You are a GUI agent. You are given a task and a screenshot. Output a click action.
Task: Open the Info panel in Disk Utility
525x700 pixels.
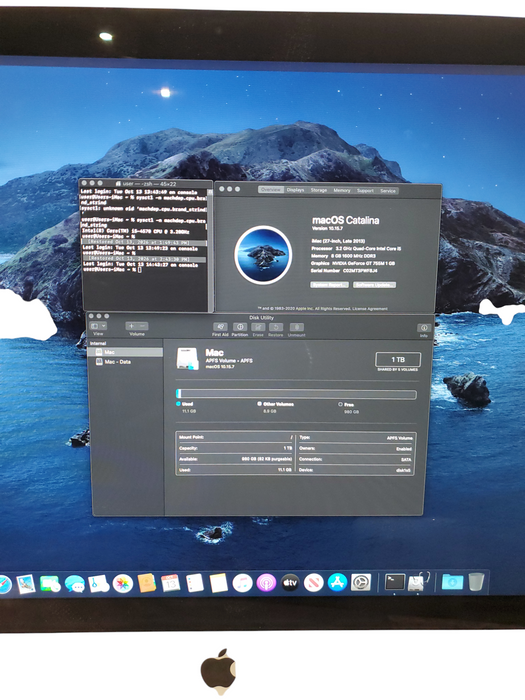[x=424, y=328]
